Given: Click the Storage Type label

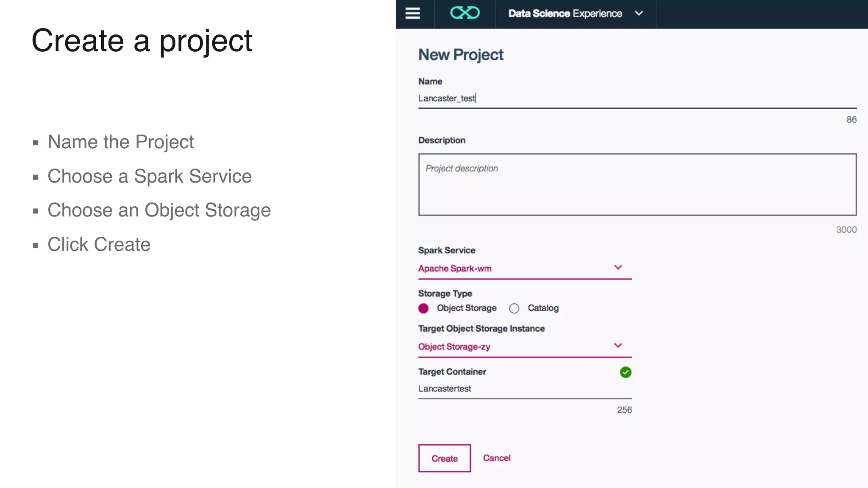Looking at the screenshot, I should coord(445,294).
